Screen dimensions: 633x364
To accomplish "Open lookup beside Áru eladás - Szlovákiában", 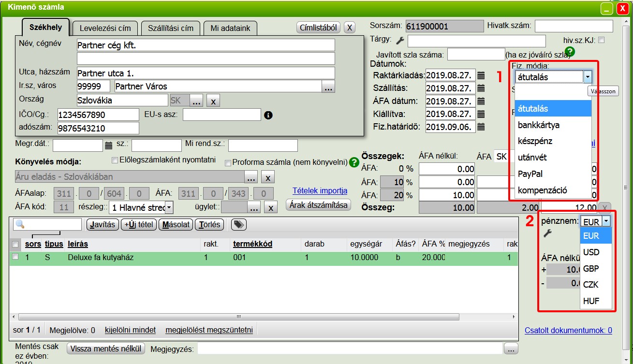I will [251, 176].
